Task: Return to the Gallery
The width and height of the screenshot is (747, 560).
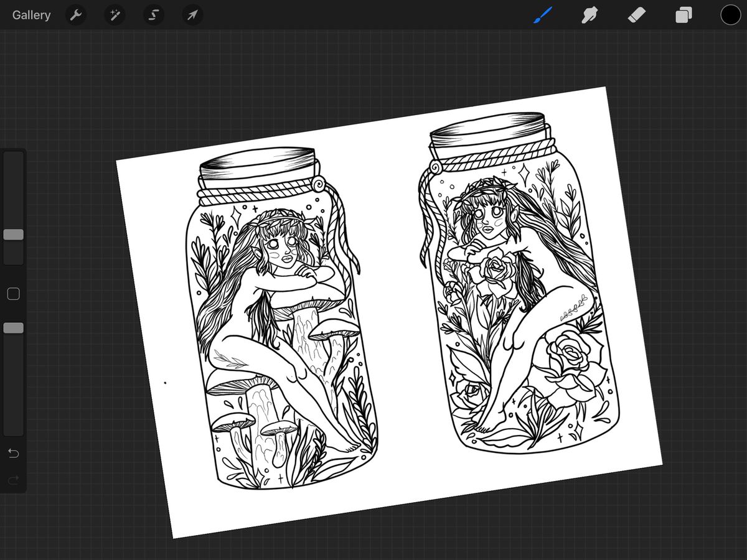Action: coord(31,15)
